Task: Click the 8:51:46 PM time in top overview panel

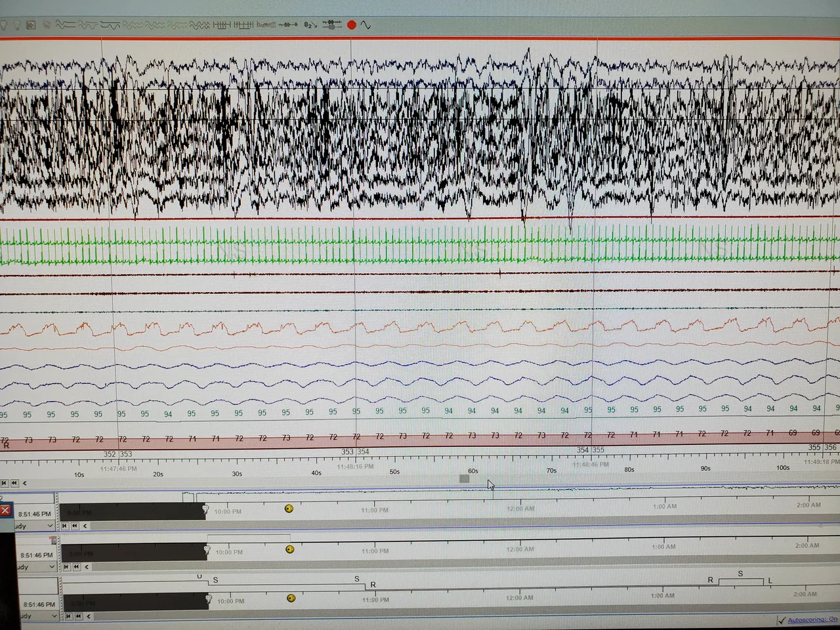Action: pyautogui.click(x=34, y=514)
